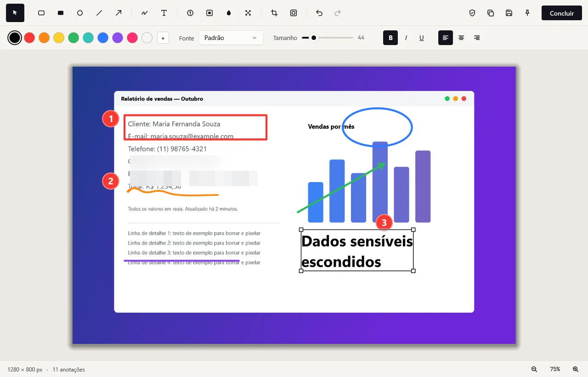
Task: Click the Concluir button
Action: pos(562,13)
